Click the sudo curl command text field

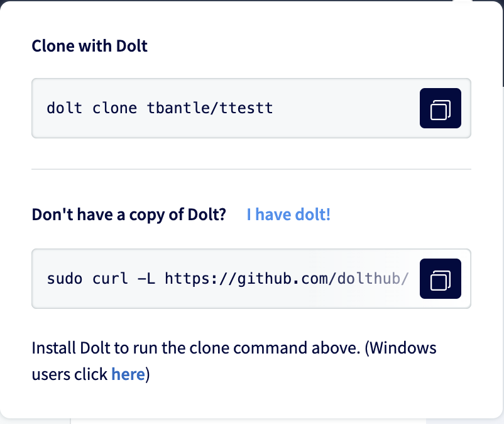tap(220, 278)
